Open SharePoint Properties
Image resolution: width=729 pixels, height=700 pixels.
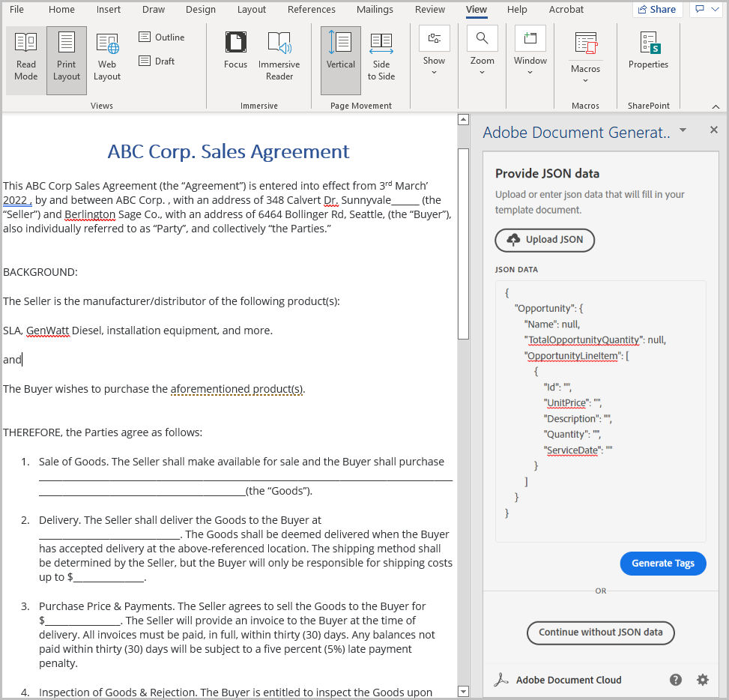(x=648, y=50)
